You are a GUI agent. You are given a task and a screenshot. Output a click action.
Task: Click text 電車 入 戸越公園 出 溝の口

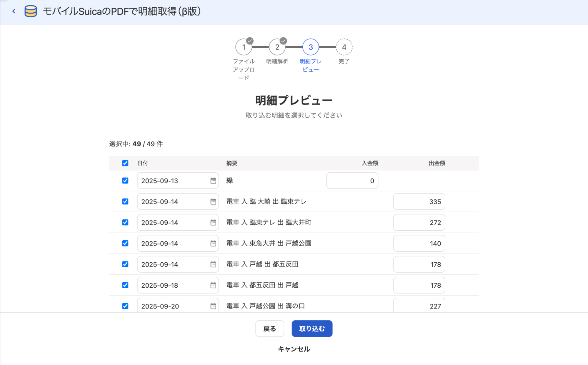(265, 306)
